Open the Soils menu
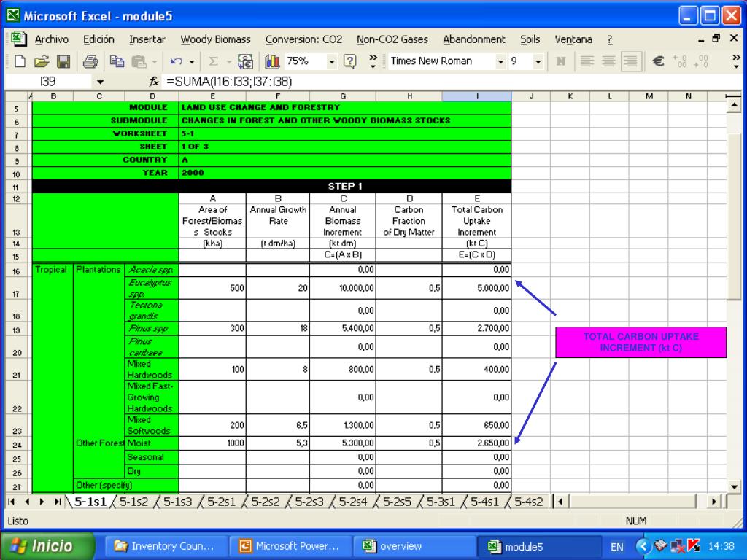 coord(530,39)
